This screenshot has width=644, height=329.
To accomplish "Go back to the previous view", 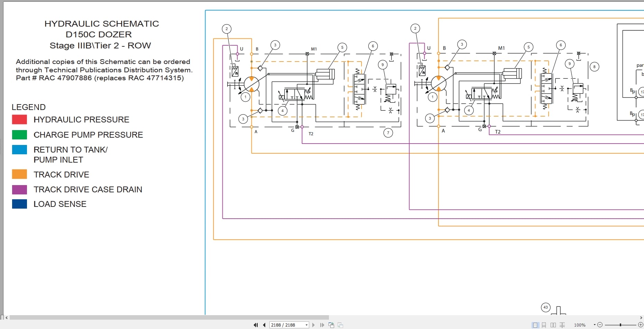I will (x=331, y=325).
